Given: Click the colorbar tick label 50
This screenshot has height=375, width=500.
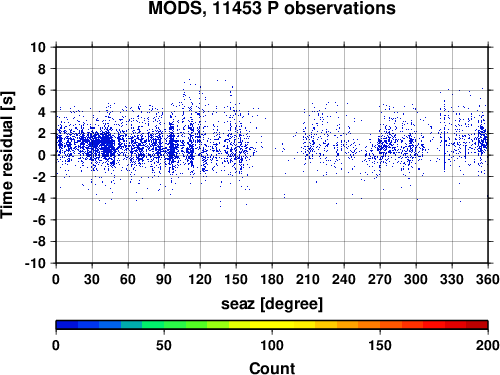Looking at the screenshot, I should [164, 345].
